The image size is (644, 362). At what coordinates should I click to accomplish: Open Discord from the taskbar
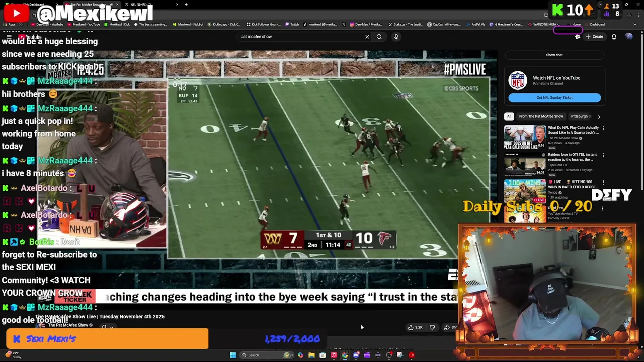pyautogui.click(x=356, y=355)
